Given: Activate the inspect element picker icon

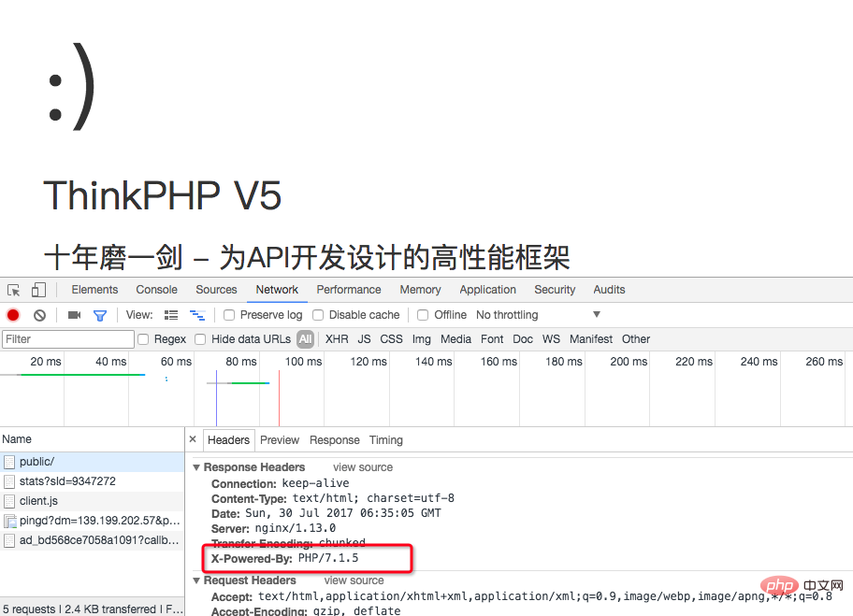Looking at the screenshot, I should tap(14, 290).
